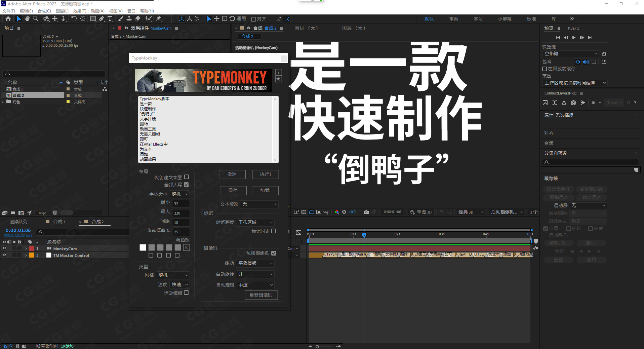Viewport: 644px width, 349px height.
Task: Select the Roto Brush tool
Action: point(148,19)
